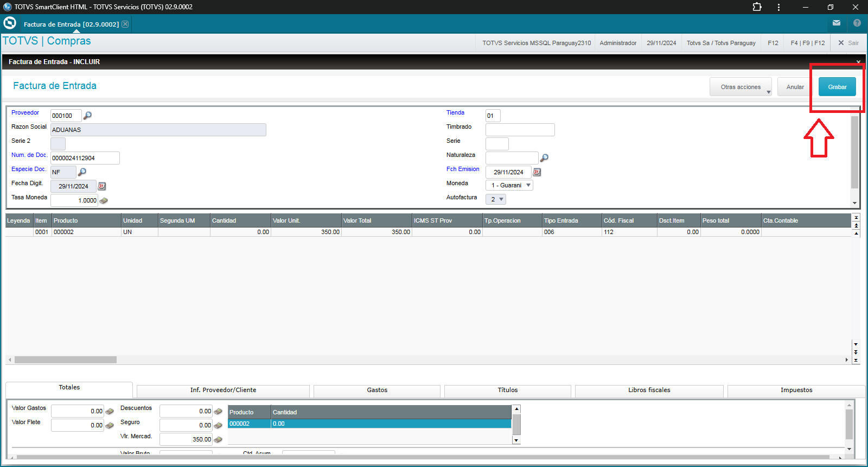Open calculator for Valor Flete
Viewport: 868px width, 467px height.
pos(110,425)
